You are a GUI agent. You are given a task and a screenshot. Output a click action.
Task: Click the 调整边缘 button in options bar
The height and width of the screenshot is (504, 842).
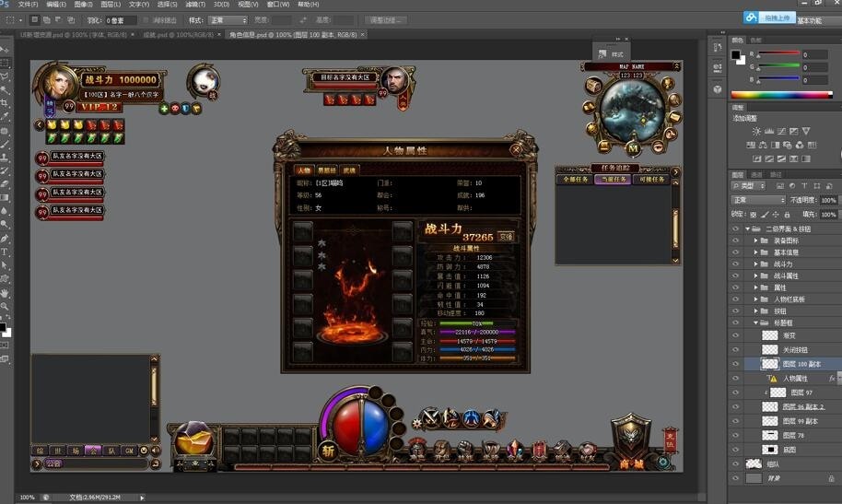pos(386,20)
